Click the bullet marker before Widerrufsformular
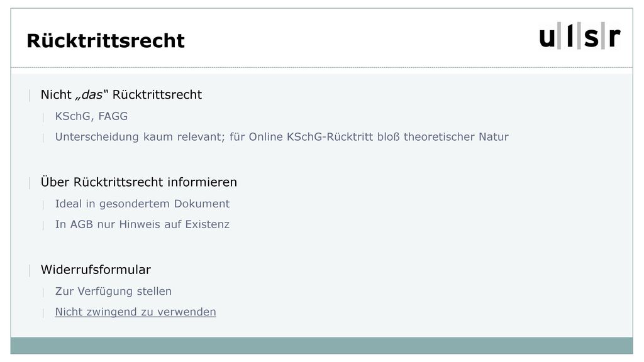This screenshot has width=644, height=362. [30, 270]
